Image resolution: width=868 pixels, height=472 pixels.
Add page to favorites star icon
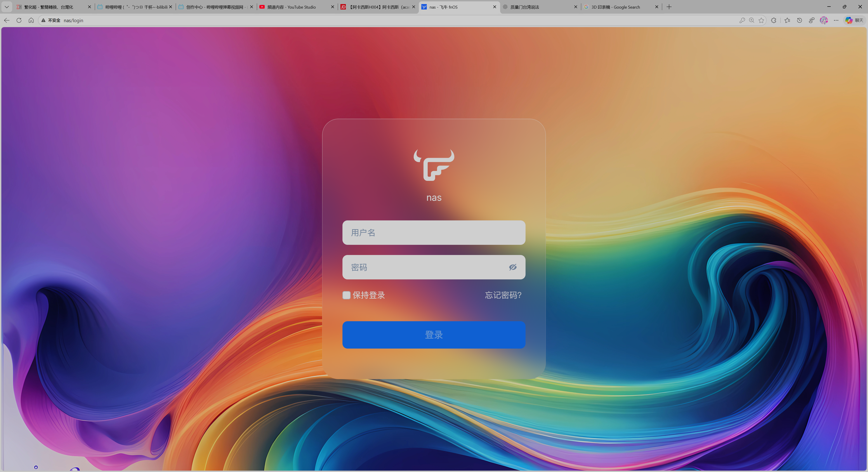pyautogui.click(x=761, y=20)
